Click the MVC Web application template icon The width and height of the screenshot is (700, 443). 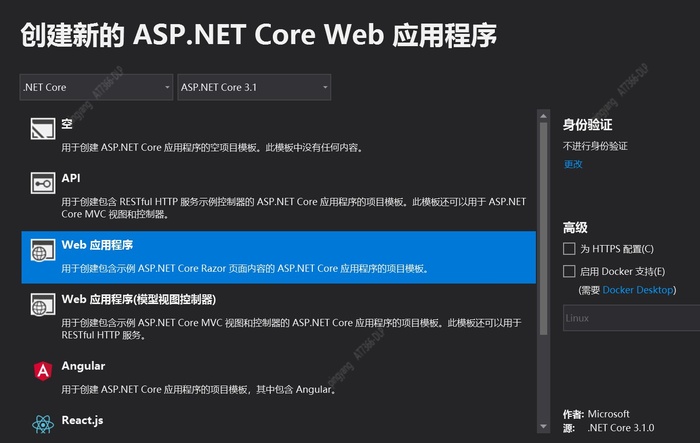click(43, 304)
